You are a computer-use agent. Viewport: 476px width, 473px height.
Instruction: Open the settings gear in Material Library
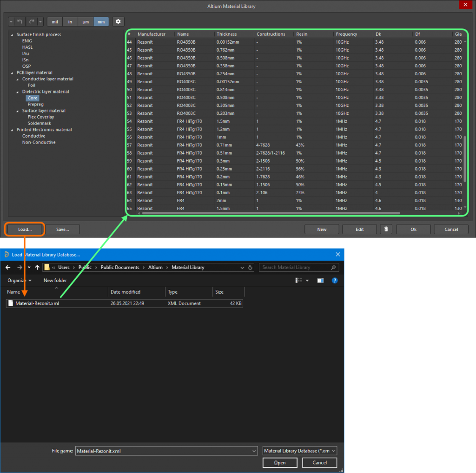[x=118, y=21]
